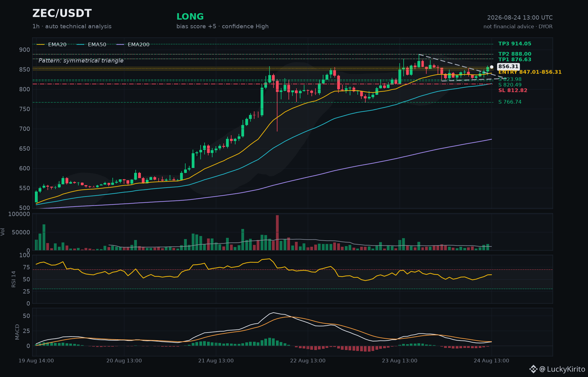This screenshot has height=377, width=588.
Task: Click the EMA200 legend label
Action: 139,44
